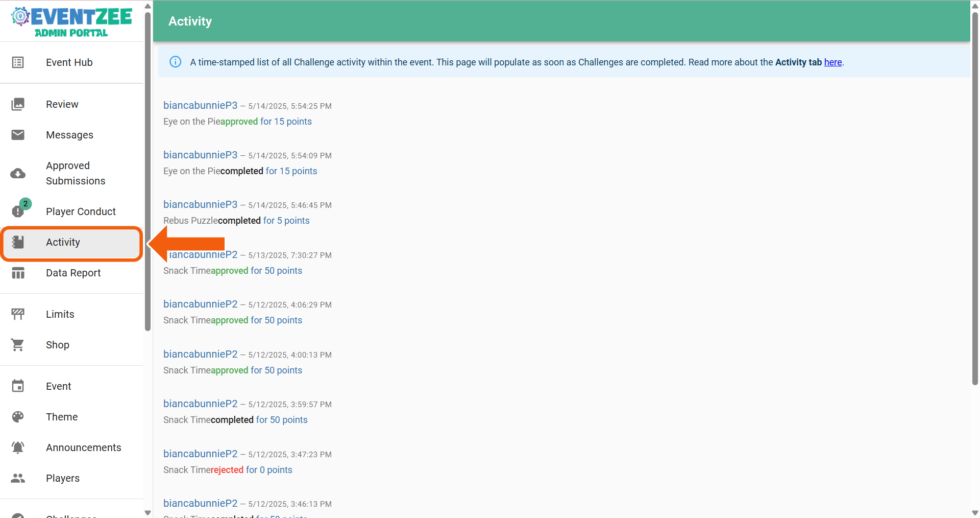This screenshot has height=518, width=980.
Task: Click the Event Hub list icon
Action: tap(18, 62)
